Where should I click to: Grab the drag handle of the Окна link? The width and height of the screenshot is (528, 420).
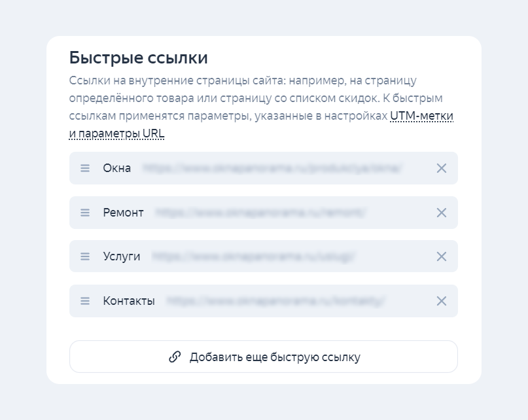(85, 168)
